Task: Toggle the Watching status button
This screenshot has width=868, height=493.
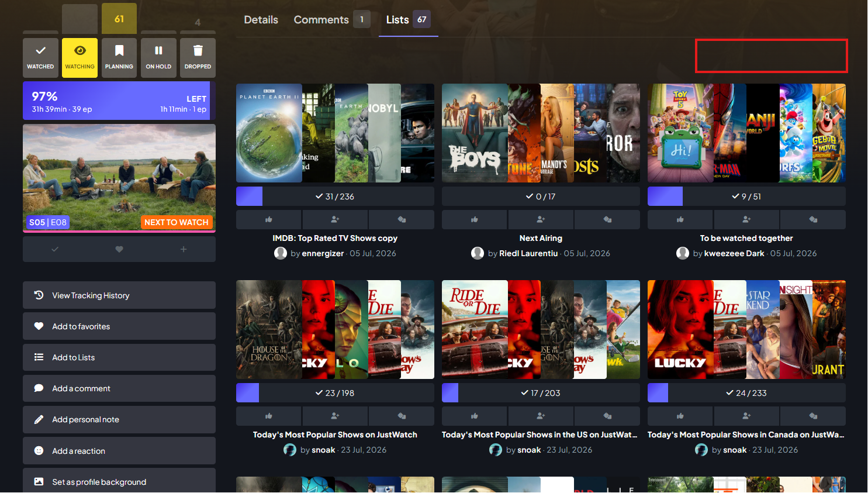Action: 80,58
